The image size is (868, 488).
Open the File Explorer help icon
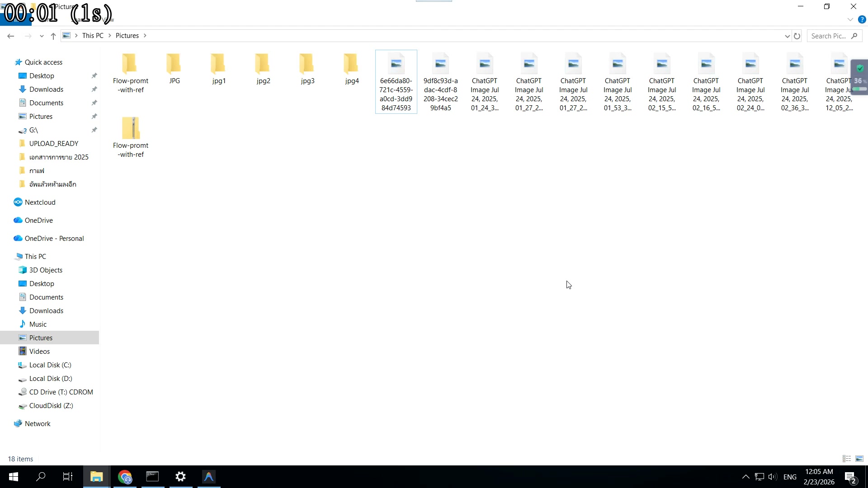click(862, 20)
